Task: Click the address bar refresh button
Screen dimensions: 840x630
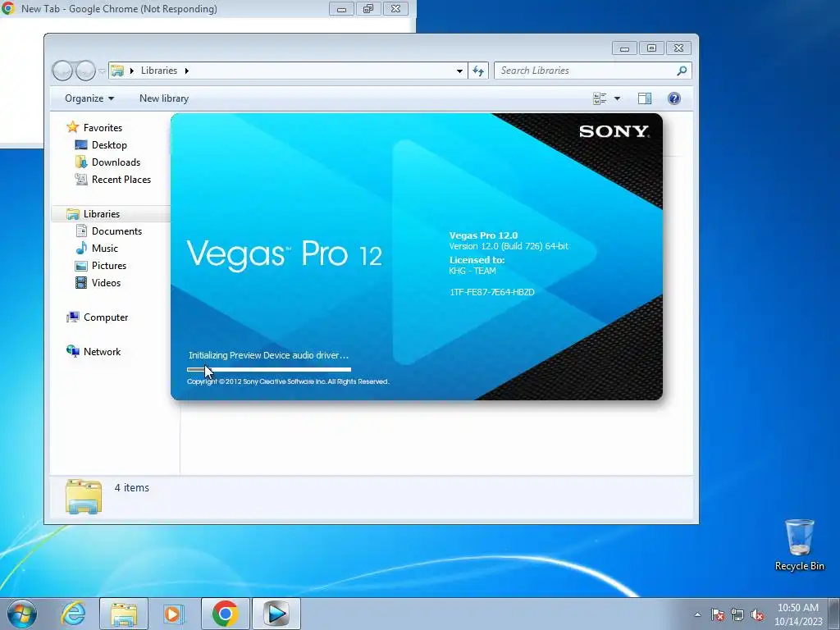Action: 478,71
